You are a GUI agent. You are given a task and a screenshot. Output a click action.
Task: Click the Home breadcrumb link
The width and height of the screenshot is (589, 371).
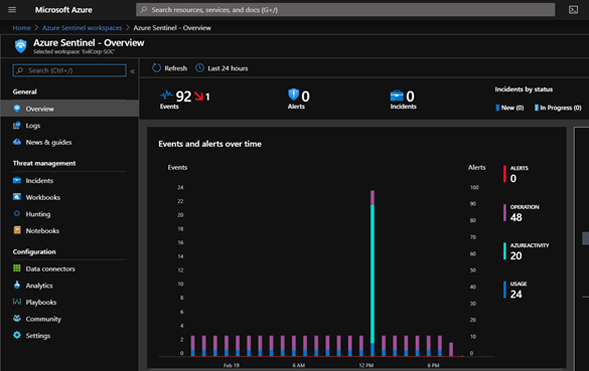click(x=21, y=28)
